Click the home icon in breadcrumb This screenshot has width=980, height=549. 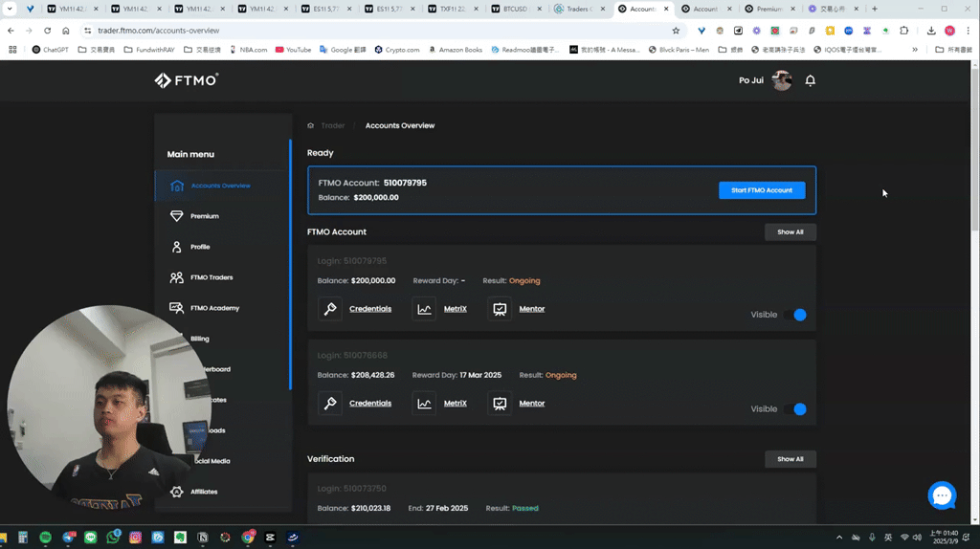(x=311, y=125)
